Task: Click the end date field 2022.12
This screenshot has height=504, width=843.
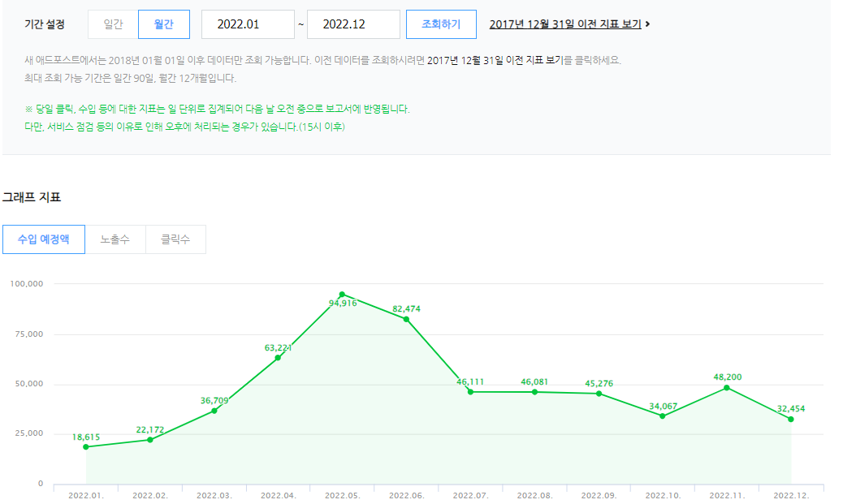Action: tap(353, 24)
